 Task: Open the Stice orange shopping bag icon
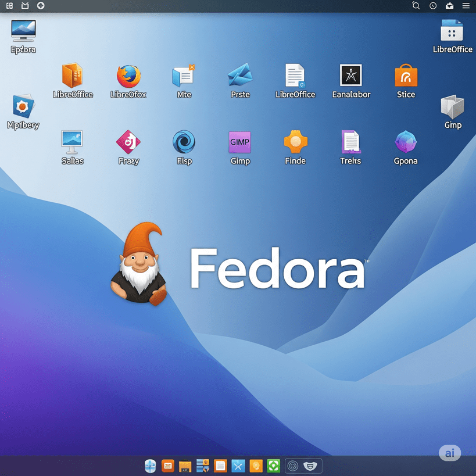(x=406, y=76)
